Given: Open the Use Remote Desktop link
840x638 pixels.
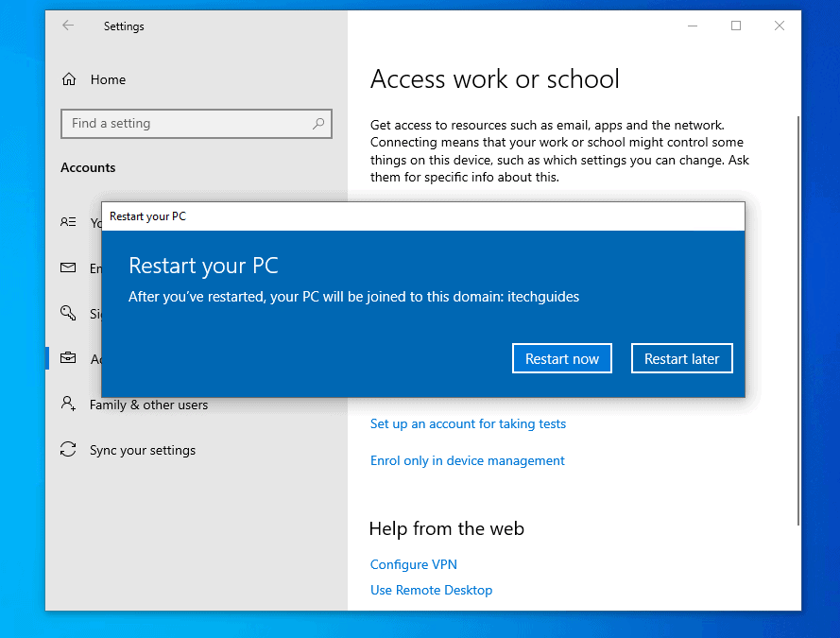Looking at the screenshot, I should tap(431, 590).
